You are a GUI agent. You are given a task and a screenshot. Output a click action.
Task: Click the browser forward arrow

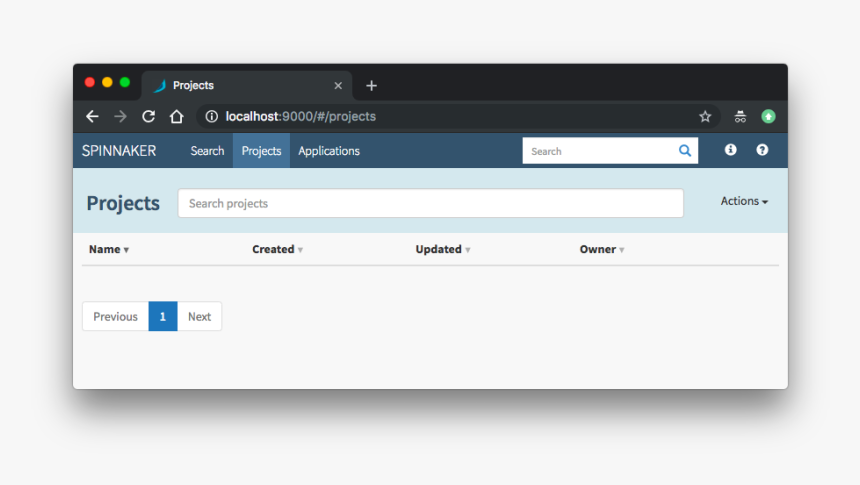pyautogui.click(x=120, y=116)
